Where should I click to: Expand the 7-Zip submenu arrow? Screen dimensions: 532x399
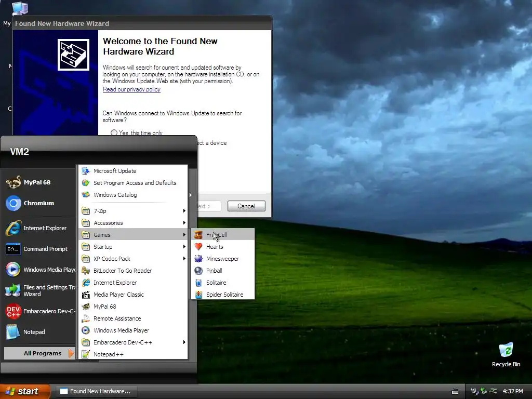point(184,211)
